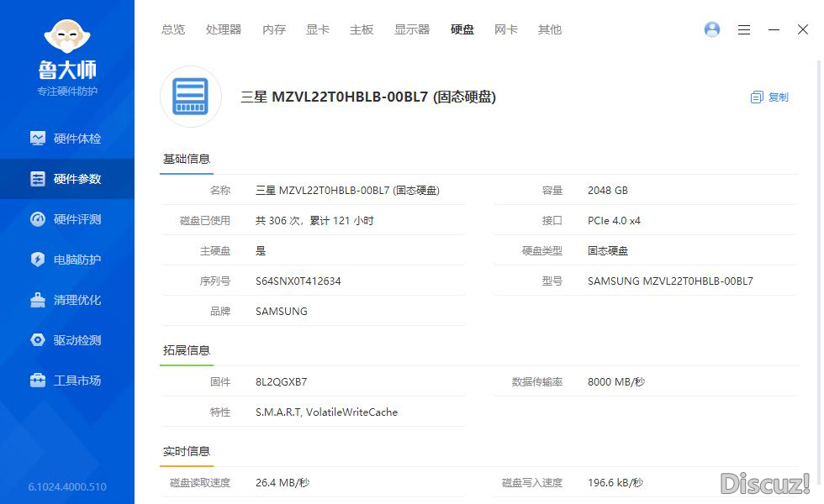
Task: Open the hamburger main menu
Action: (743, 29)
